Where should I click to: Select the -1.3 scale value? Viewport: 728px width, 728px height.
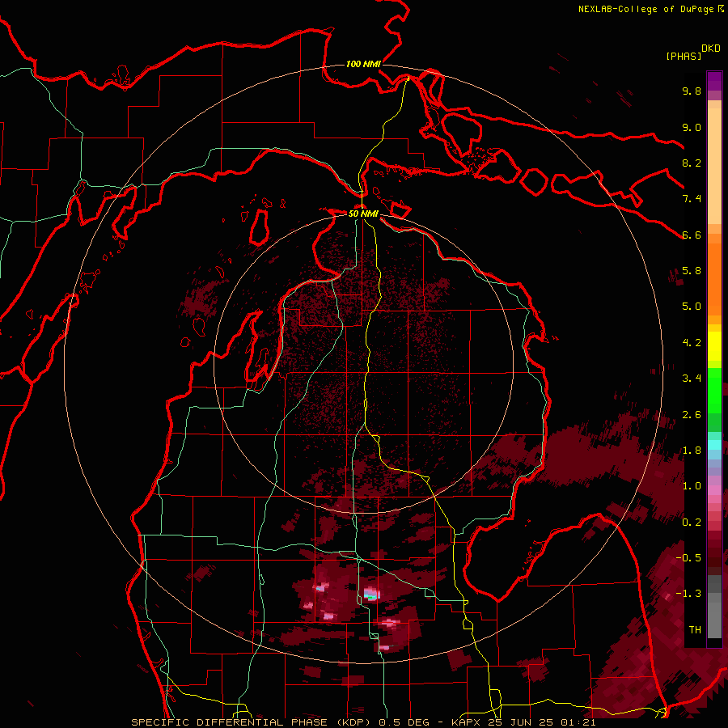coord(688,594)
